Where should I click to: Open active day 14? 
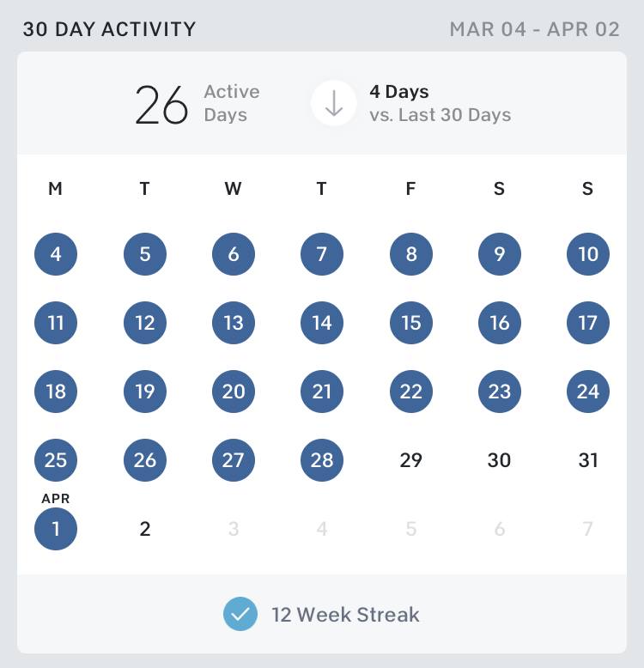(322, 323)
